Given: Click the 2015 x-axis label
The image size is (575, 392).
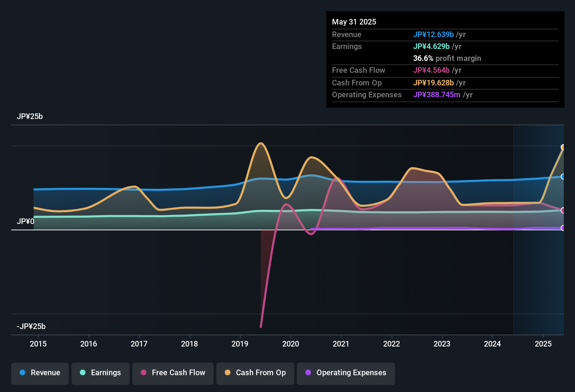Looking at the screenshot, I should [38, 344].
